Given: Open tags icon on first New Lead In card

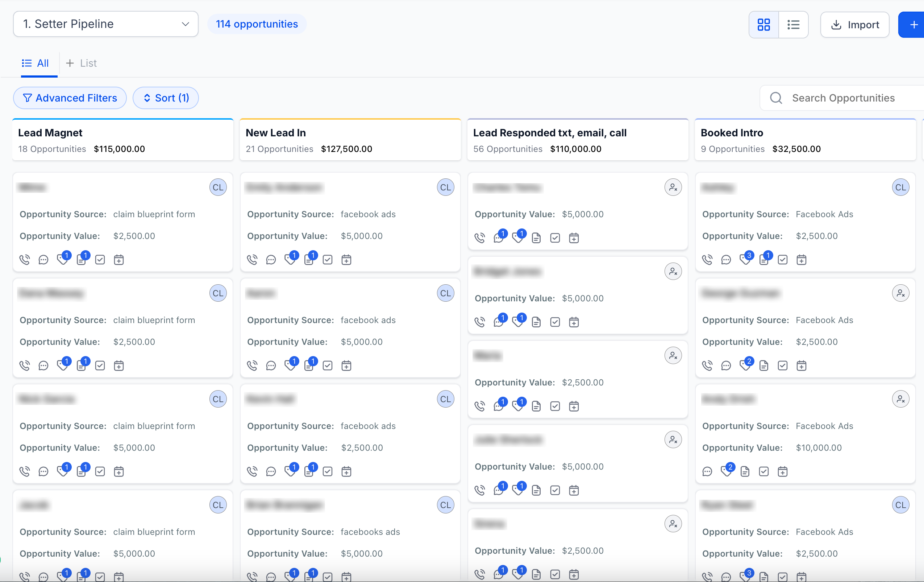Looking at the screenshot, I should [x=290, y=260].
